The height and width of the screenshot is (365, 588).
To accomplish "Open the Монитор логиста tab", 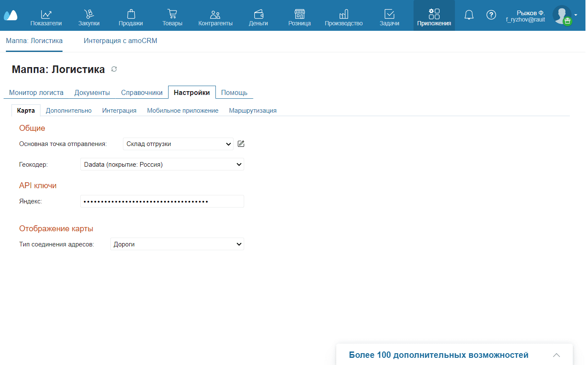I will pos(36,92).
